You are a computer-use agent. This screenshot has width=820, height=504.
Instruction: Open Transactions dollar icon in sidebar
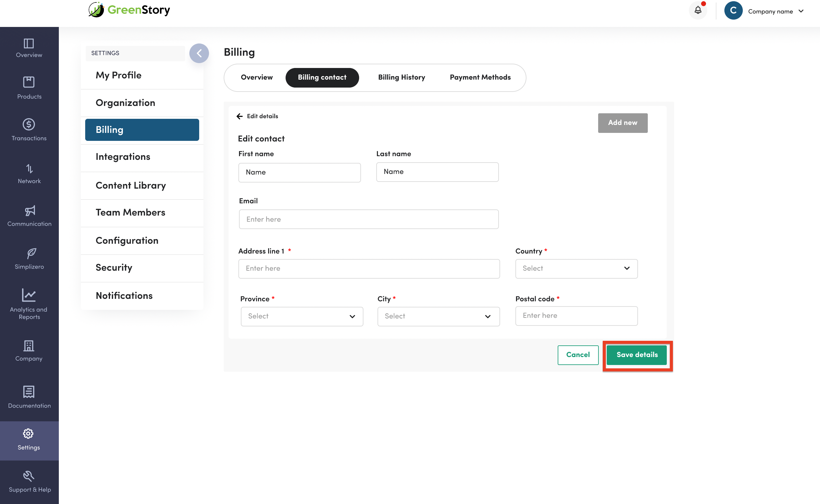29,124
